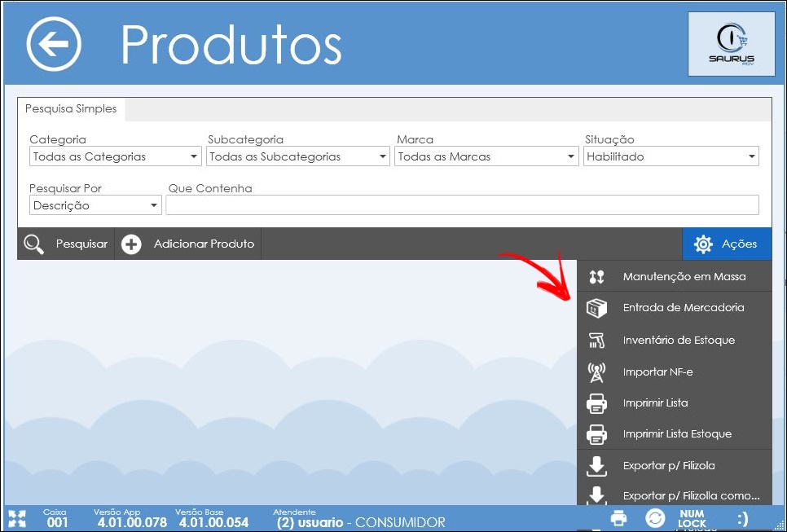787x532 pixels.
Task: Go back using the circled arrow icon
Action: tap(54, 44)
